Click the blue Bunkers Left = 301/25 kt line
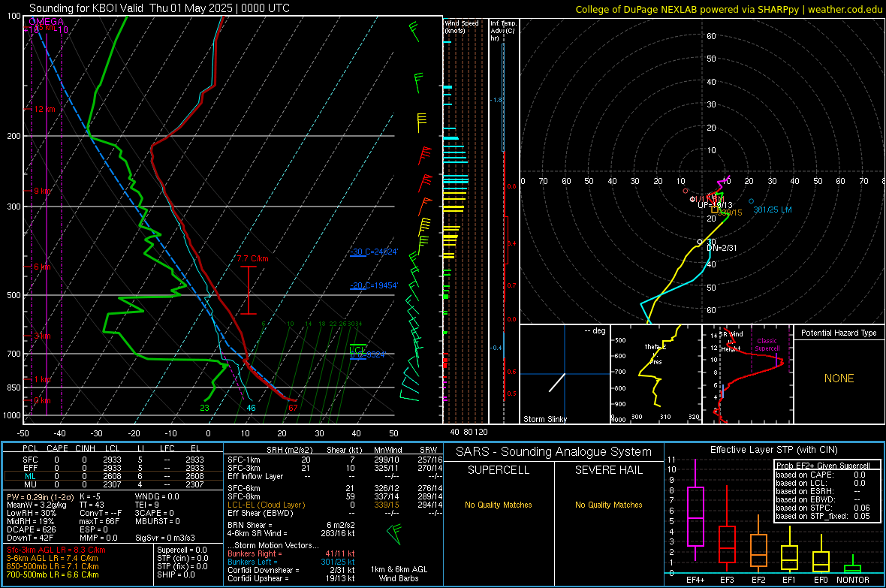This screenshot has height=588, width=886. click(x=291, y=562)
